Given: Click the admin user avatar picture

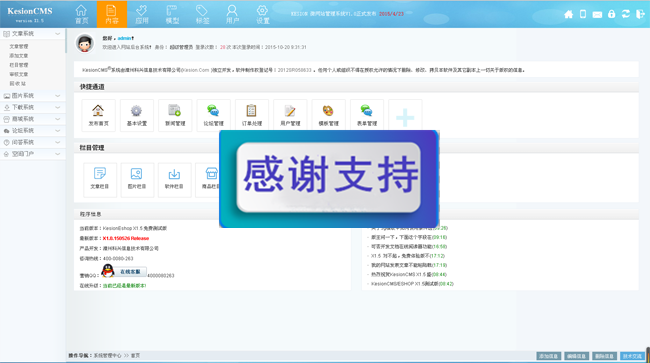Looking at the screenshot, I should pos(85,43).
